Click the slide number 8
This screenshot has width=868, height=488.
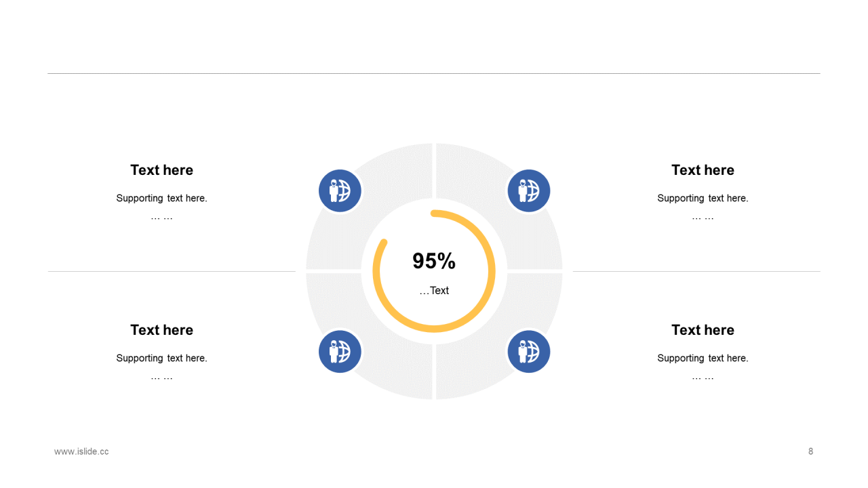(x=810, y=451)
